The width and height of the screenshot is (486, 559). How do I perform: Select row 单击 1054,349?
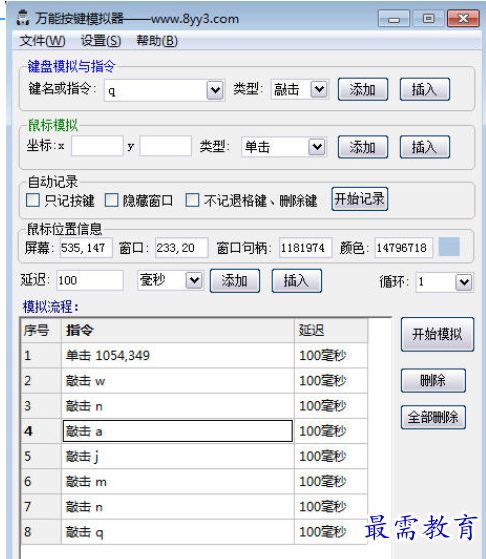click(x=194, y=355)
